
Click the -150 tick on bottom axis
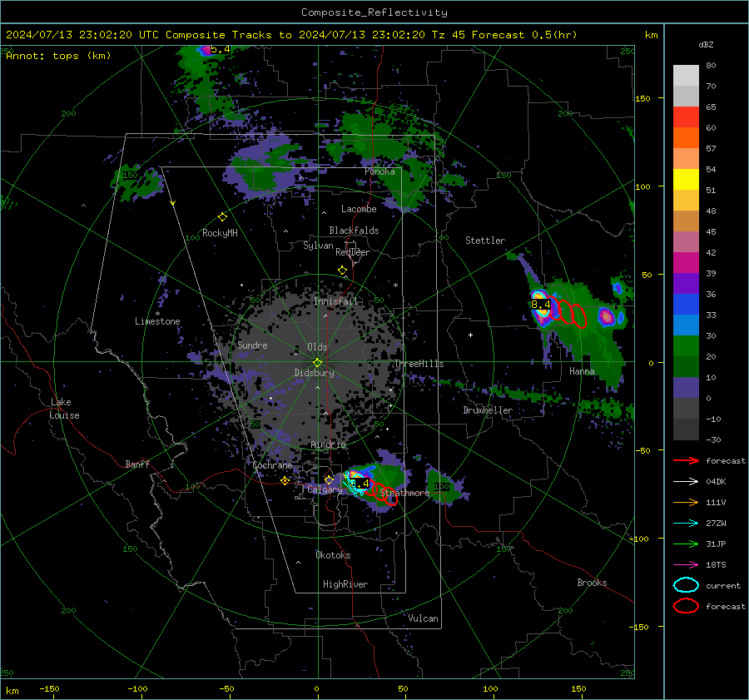(49, 688)
